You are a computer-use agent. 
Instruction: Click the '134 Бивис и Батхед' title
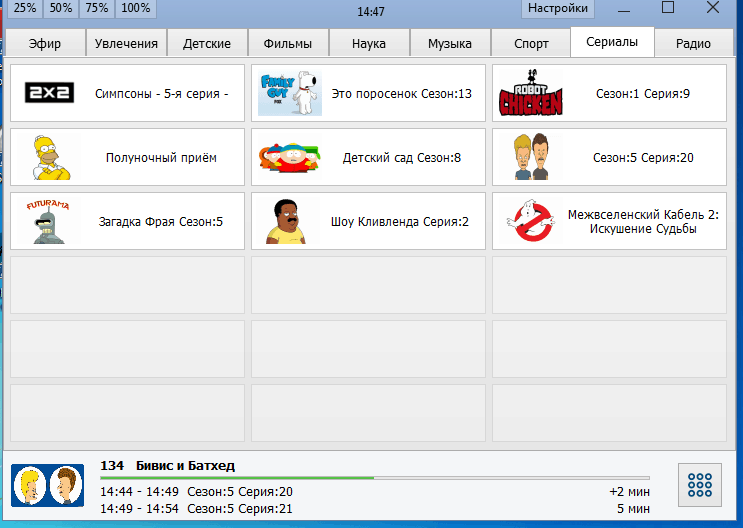[167, 465]
